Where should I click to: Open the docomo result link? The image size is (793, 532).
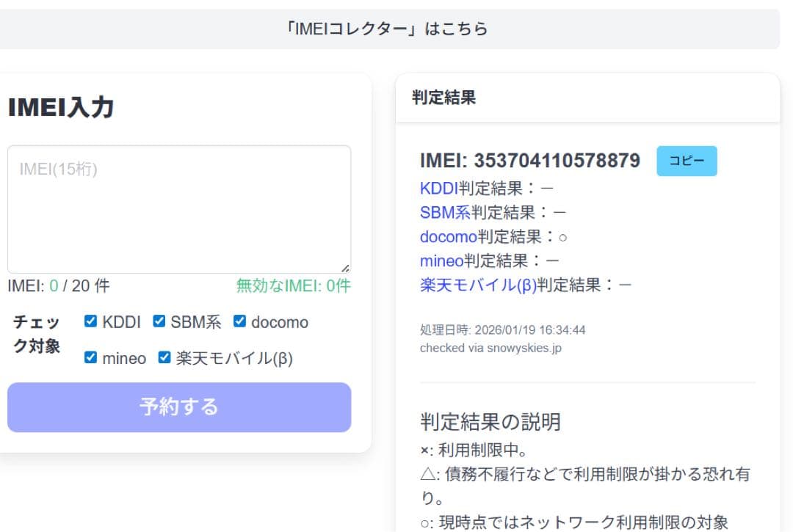click(448, 236)
